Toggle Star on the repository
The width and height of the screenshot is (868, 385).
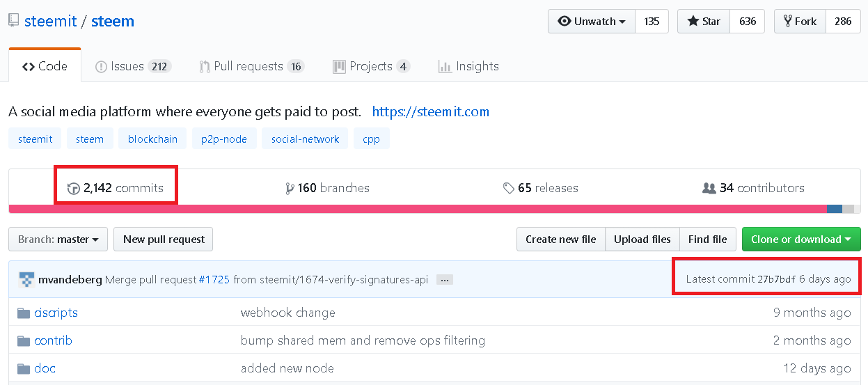click(704, 22)
